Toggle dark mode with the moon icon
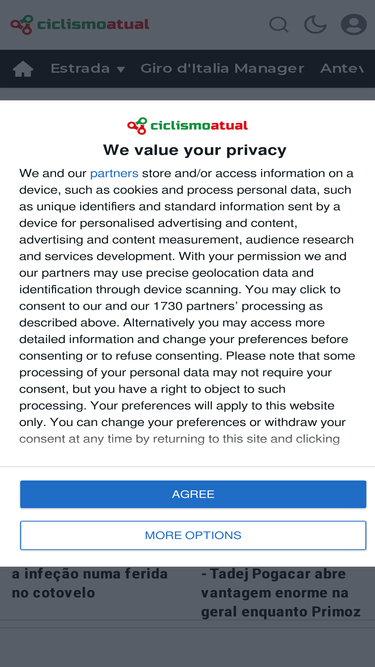The width and height of the screenshot is (375, 667). click(x=315, y=24)
